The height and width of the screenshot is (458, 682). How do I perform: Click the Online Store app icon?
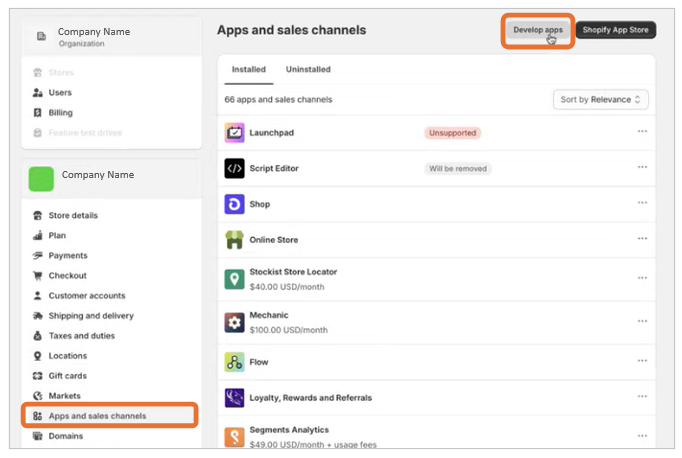click(x=234, y=240)
